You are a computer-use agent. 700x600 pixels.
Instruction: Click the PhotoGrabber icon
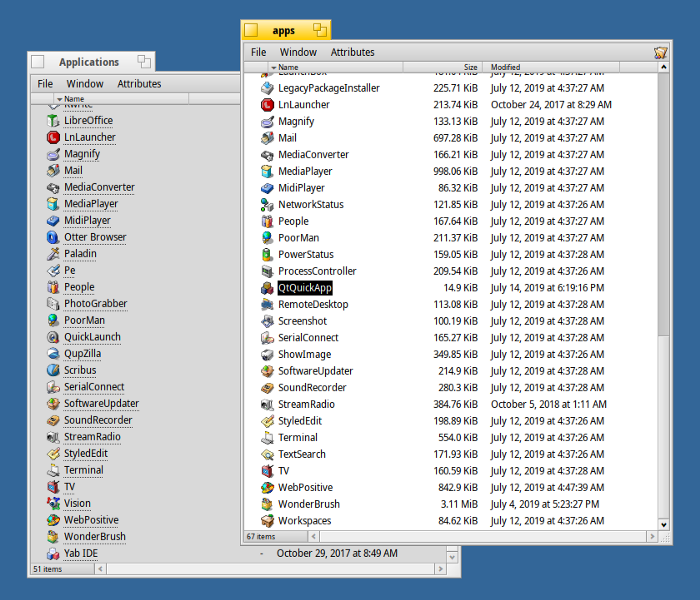point(53,304)
